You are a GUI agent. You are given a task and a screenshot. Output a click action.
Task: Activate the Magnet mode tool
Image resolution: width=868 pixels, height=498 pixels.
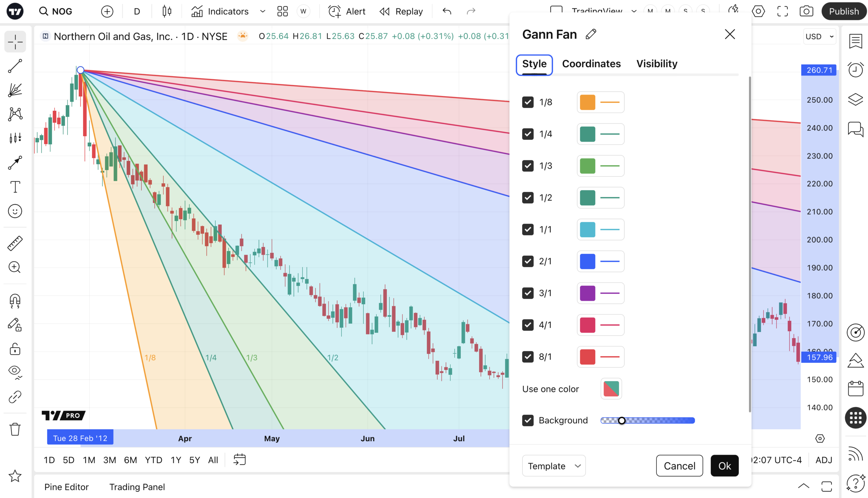coord(15,301)
